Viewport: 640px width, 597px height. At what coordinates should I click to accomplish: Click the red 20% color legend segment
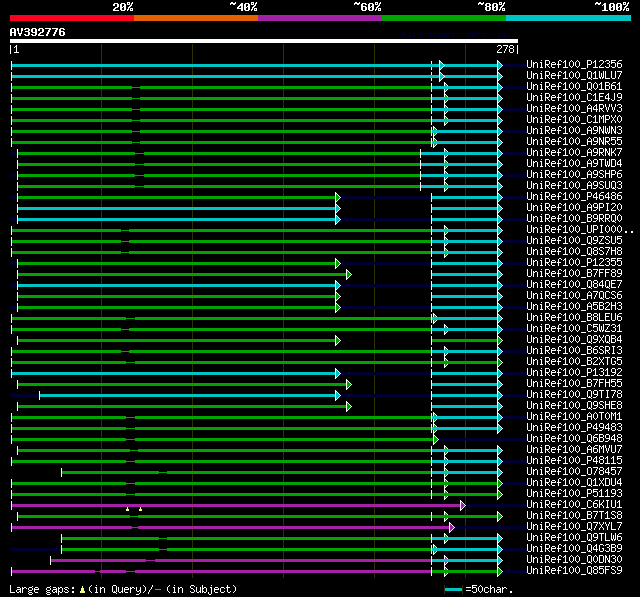click(72, 18)
